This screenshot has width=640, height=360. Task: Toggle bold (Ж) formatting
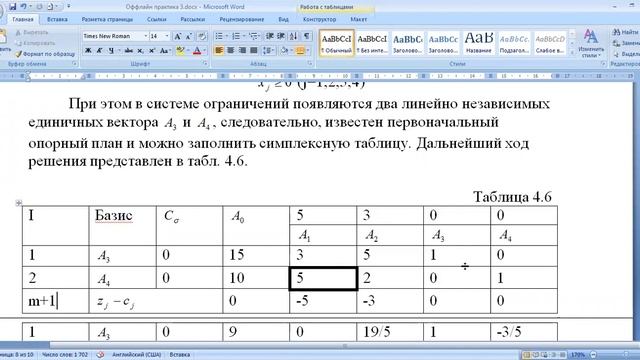coord(88,51)
